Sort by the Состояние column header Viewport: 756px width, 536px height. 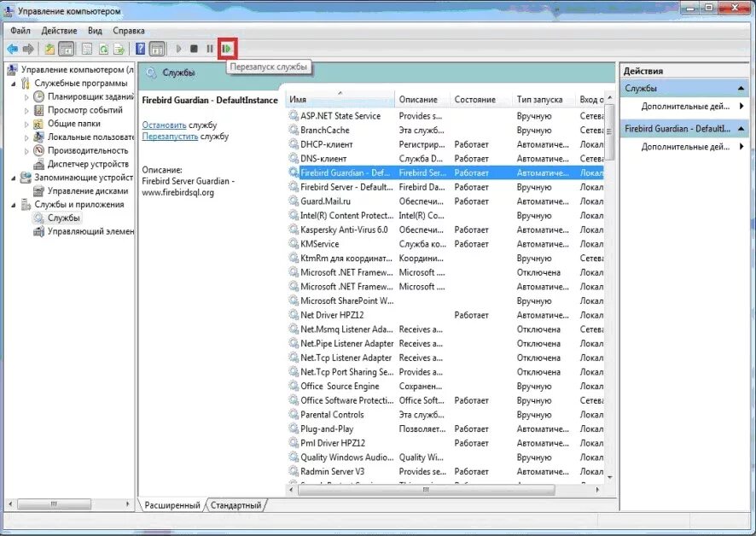coord(480,99)
